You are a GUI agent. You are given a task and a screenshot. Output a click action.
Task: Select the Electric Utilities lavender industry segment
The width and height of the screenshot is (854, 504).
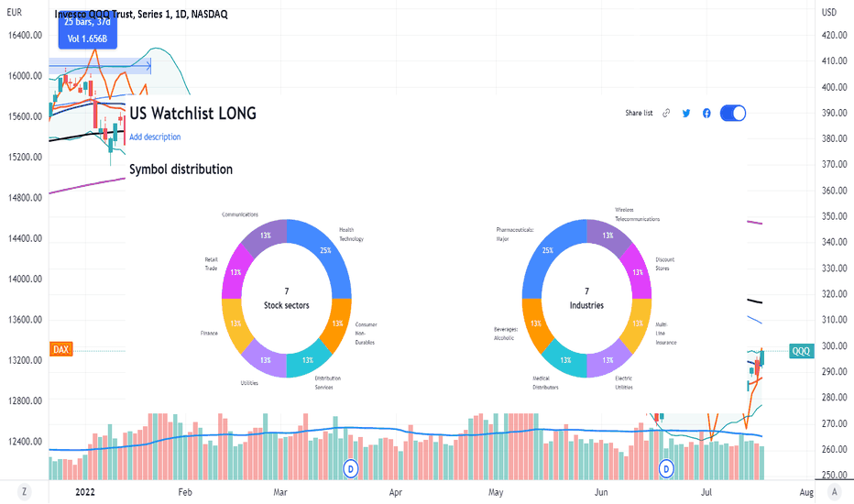[x=608, y=361]
